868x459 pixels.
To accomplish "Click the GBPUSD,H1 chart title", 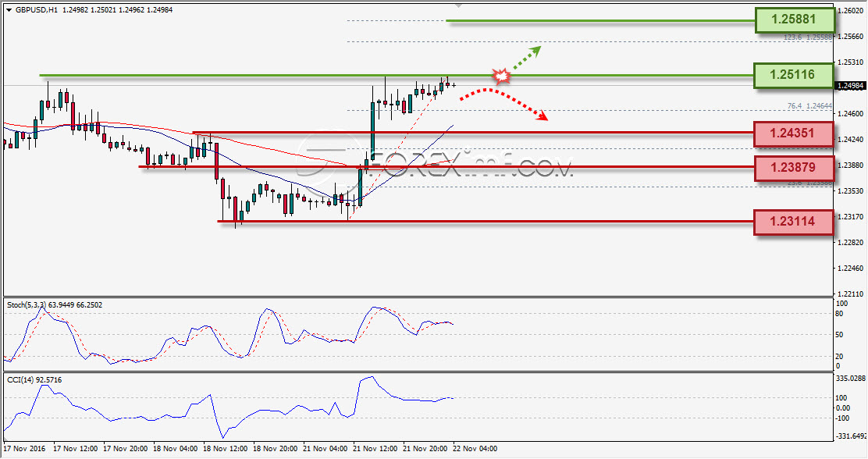I will coord(36,10).
